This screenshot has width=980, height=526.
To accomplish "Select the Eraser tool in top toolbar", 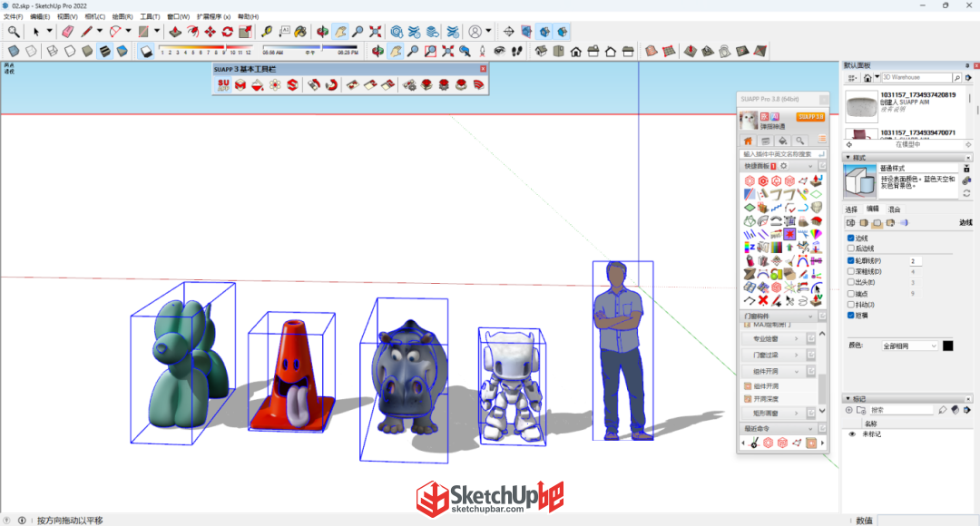I will click(67, 31).
